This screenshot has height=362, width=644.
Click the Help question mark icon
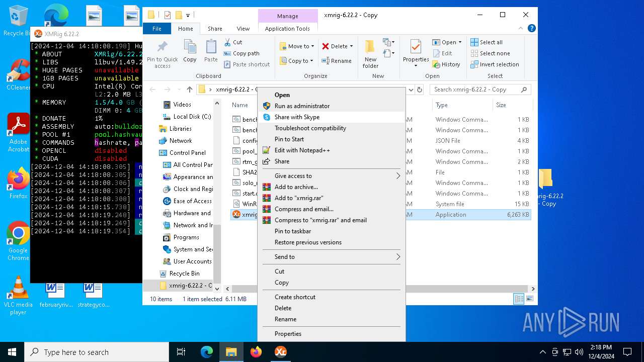coord(532,29)
